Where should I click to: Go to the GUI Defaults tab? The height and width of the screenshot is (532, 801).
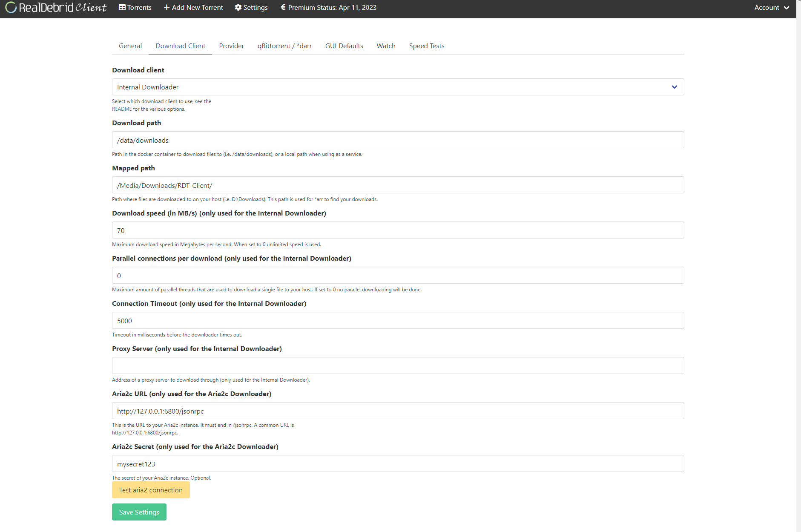[344, 46]
